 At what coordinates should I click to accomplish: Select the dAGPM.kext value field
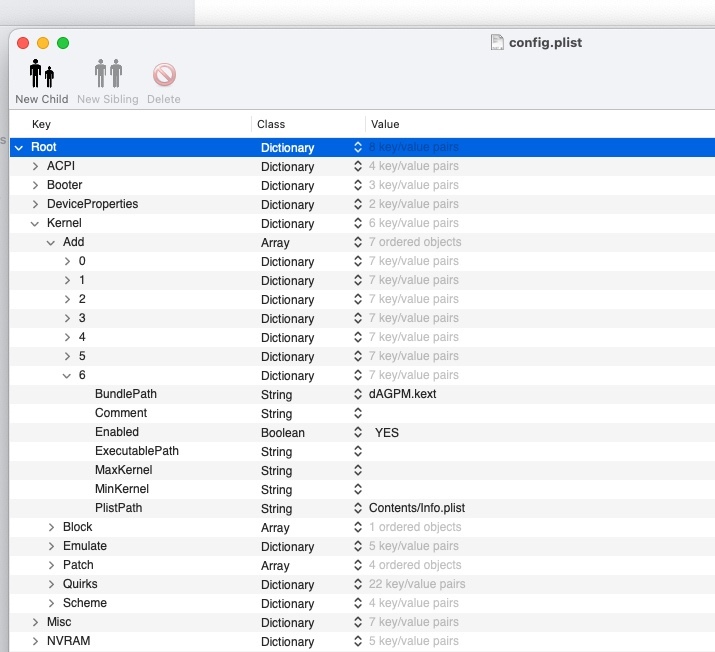point(402,395)
